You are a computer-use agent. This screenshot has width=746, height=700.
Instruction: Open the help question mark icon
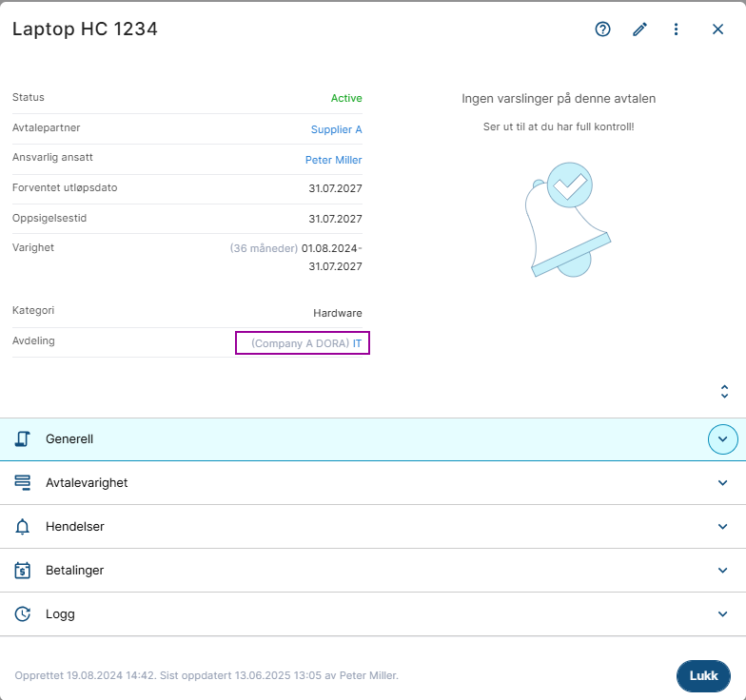(602, 29)
